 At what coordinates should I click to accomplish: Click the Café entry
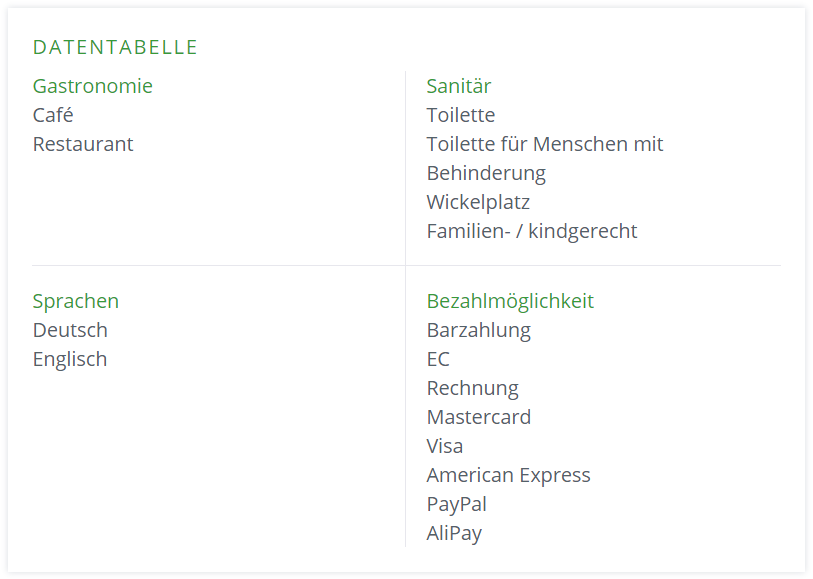pyautogui.click(x=53, y=115)
